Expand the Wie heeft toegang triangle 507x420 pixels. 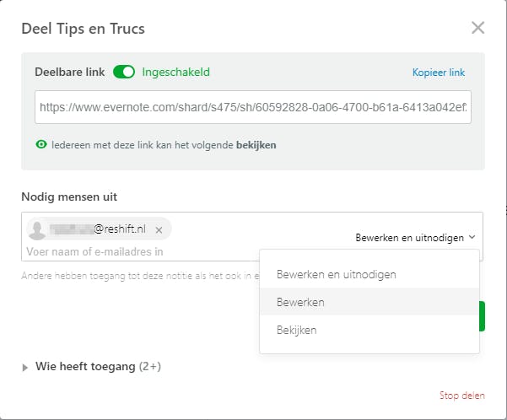[25, 368]
